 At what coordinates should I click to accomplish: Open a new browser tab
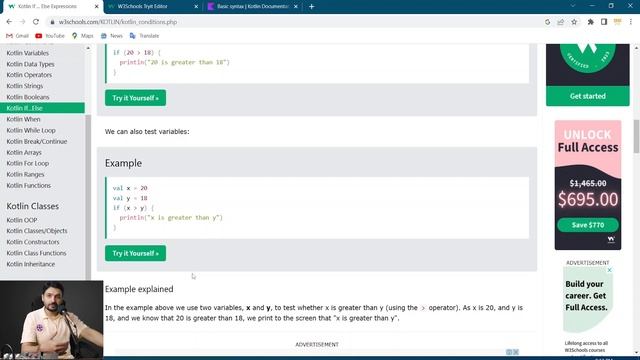311,7
